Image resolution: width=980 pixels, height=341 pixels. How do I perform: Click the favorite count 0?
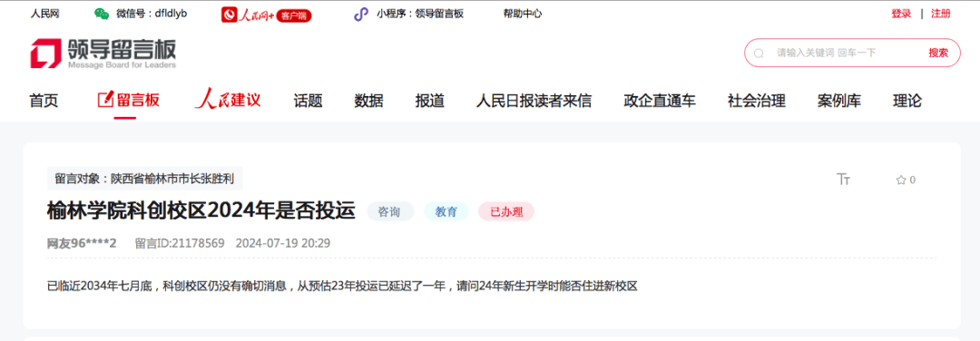pyautogui.click(x=913, y=180)
